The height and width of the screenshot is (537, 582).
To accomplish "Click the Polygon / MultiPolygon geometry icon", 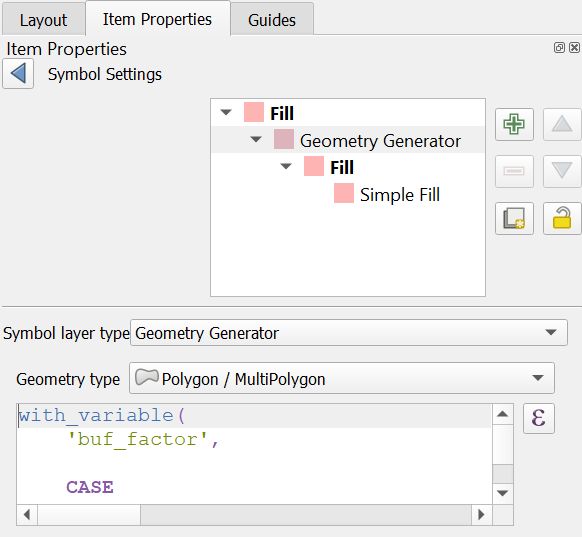I will 147,377.
